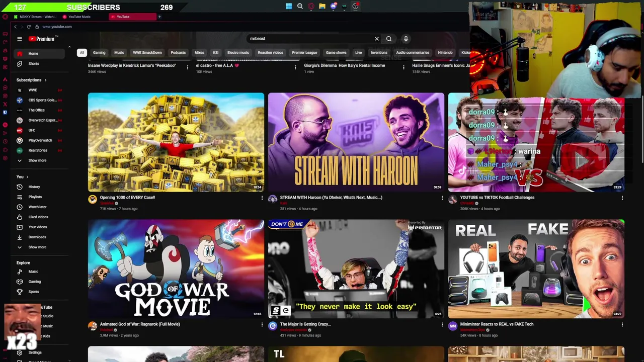Viewport: 644px width, 362px height.
Task: Clear the mrbeast search text
Action: (x=376, y=39)
